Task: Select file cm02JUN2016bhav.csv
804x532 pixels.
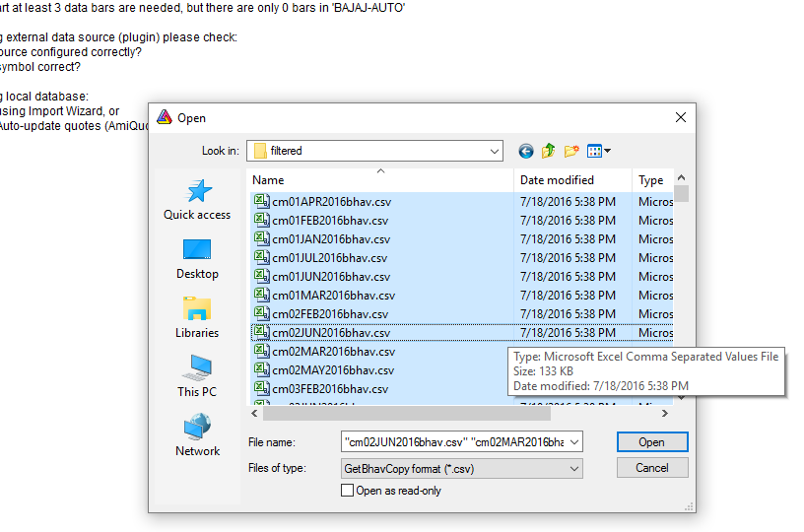Action: pos(331,333)
